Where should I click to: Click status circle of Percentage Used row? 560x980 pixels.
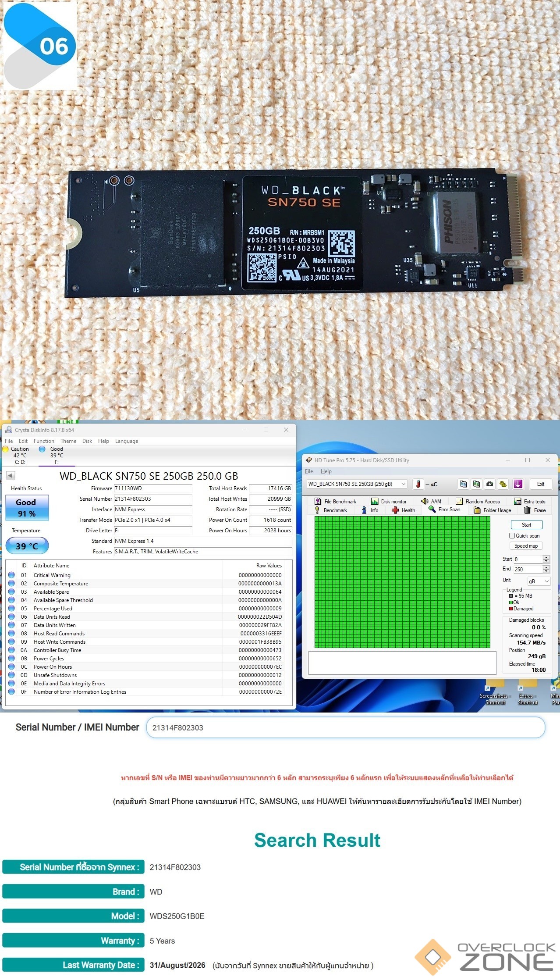[x=11, y=608]
